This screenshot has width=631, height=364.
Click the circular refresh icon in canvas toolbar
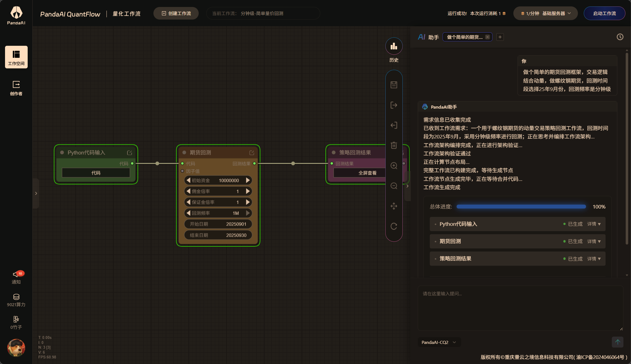pyautogui.click(x=394, y=226)
